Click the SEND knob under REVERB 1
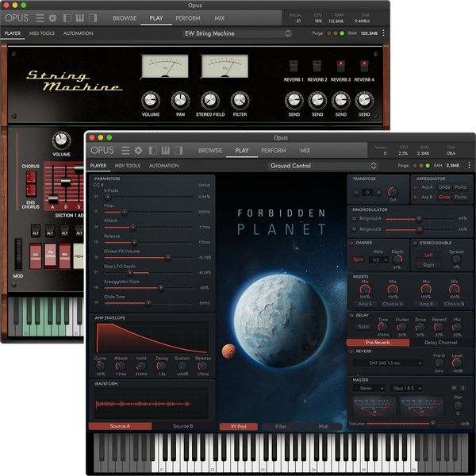Screen dimensions: 476x476 pos(294,101)
